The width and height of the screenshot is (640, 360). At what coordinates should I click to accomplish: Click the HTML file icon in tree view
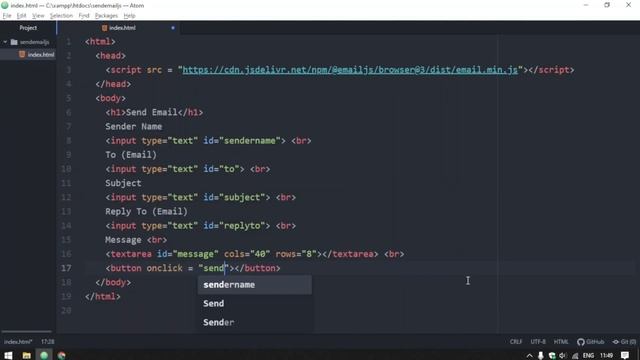click(x=22, y=54)
